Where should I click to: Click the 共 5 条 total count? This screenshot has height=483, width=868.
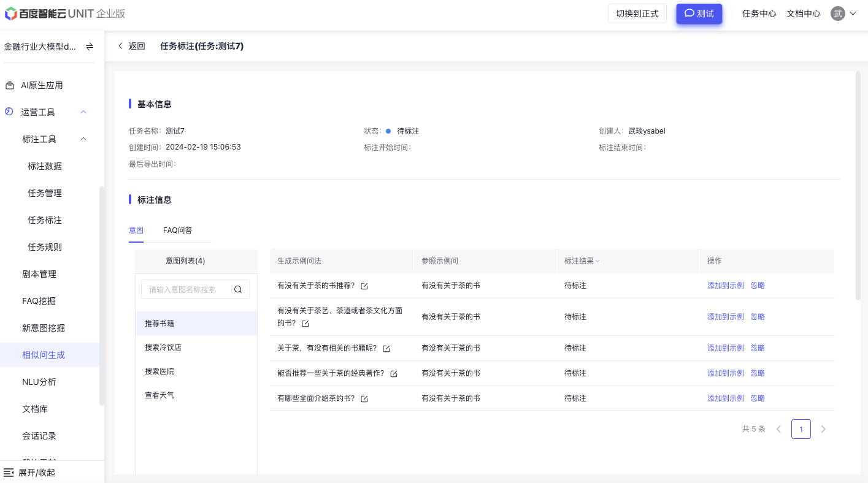coord(754,429)
